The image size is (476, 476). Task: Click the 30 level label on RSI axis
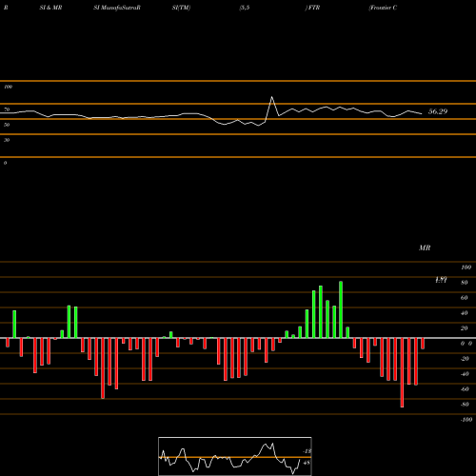7,140
